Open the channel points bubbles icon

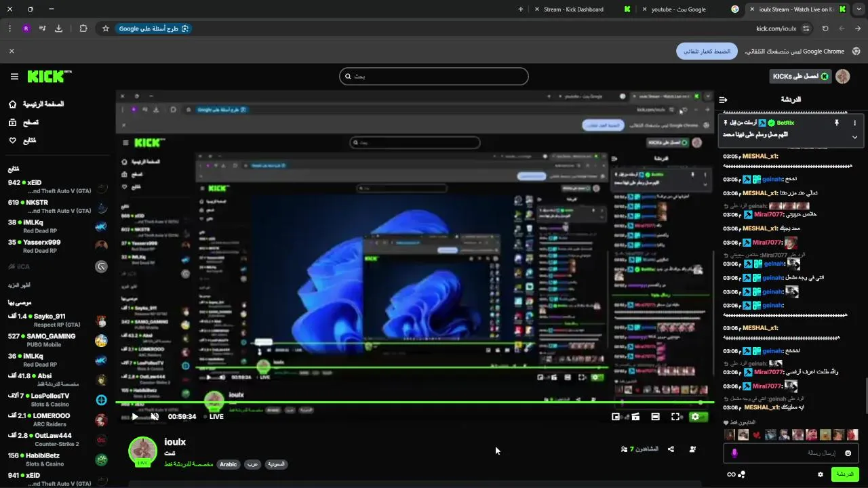point(742,474)
